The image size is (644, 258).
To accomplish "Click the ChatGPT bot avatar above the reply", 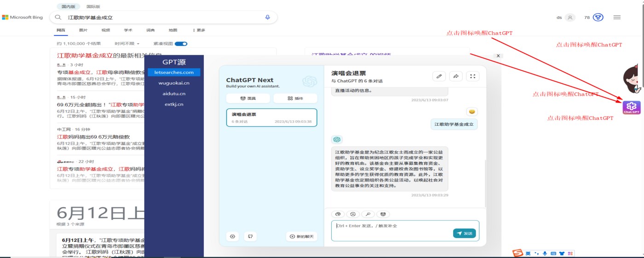I will click(337, 140).
